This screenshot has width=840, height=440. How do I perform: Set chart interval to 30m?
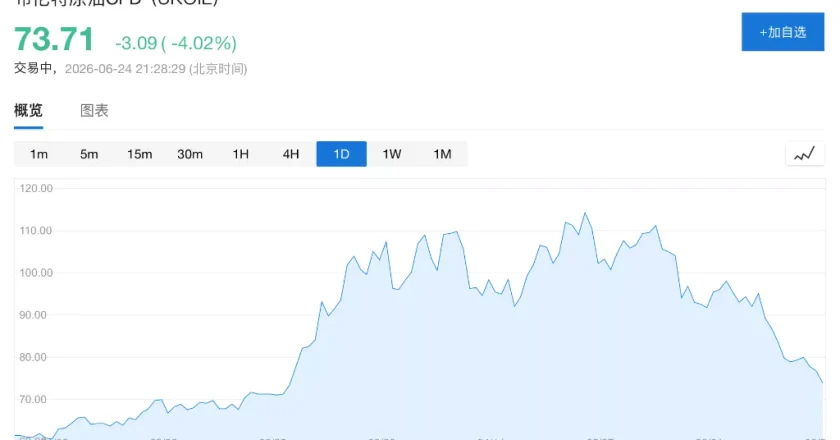190,154
